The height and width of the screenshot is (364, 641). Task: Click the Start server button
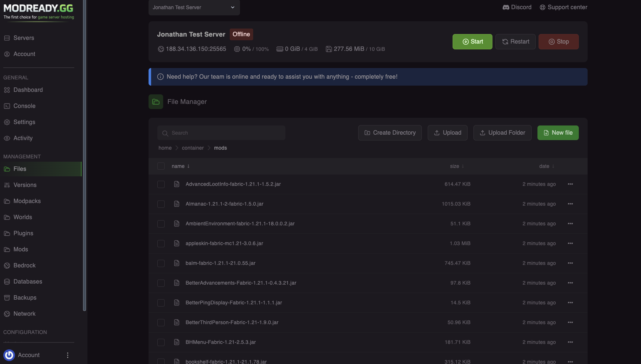472,42
